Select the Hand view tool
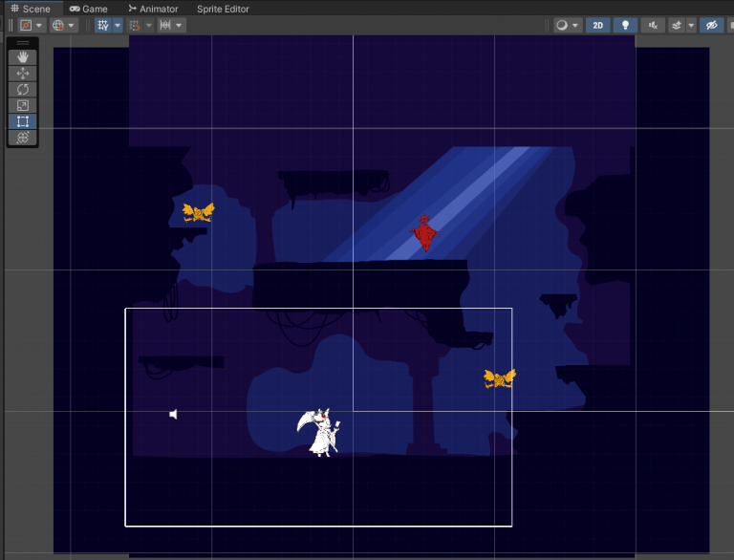The image size is (734, 560). click(x=23, y=57)
